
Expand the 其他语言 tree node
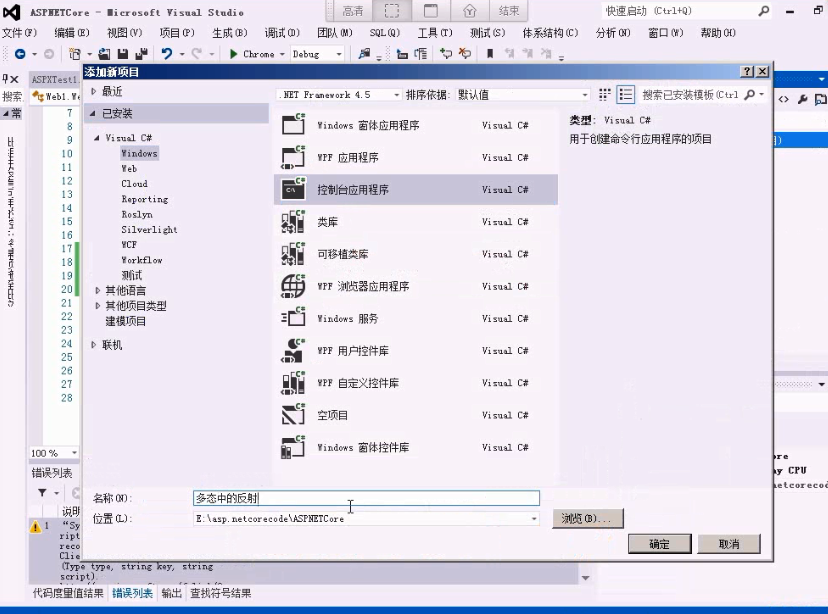(x=98, y=290)
